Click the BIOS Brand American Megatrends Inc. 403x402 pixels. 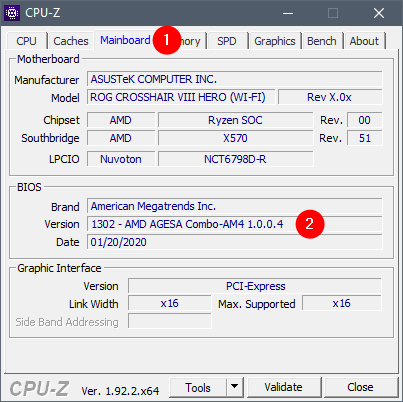235,206
